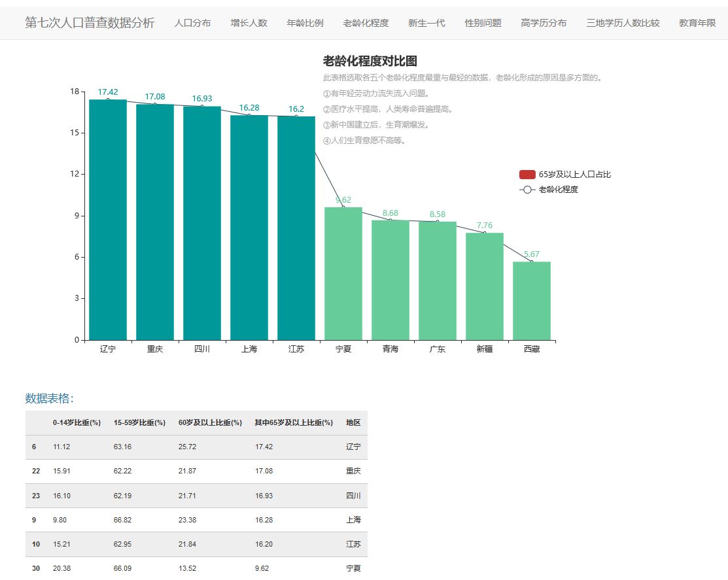
Task: Click the 宁夏 light green bar
Action: (x=343, y=273)
